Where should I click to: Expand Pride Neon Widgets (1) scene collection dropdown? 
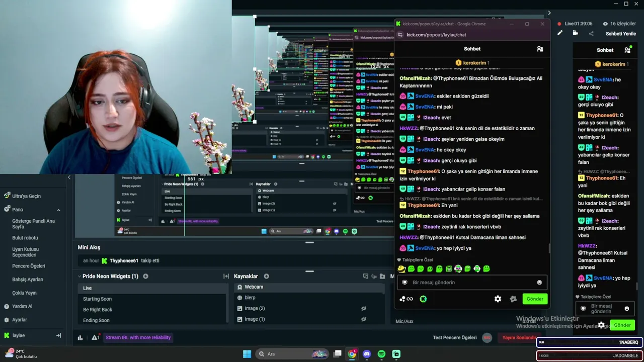point(79,276)
